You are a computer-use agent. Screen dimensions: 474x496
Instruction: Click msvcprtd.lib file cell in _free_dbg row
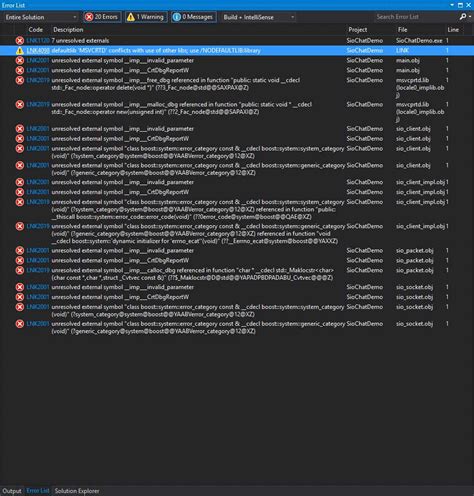tap(420, 88)
